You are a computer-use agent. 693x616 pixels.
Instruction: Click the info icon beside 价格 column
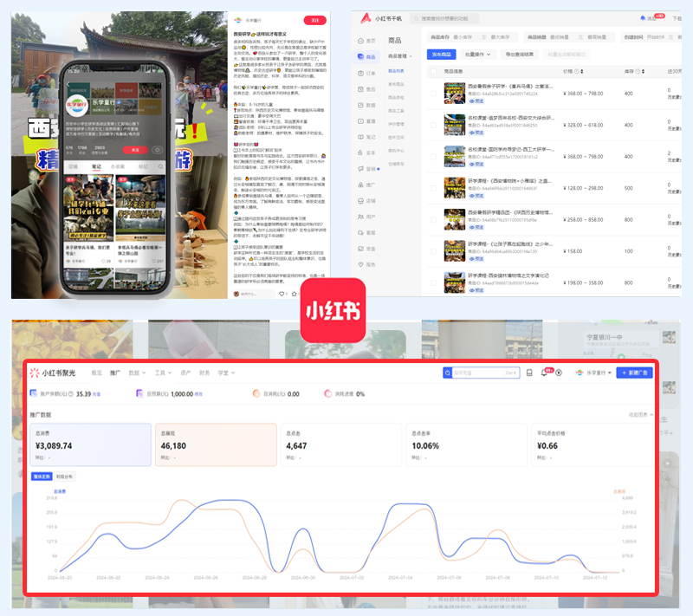tap(576, 71)
